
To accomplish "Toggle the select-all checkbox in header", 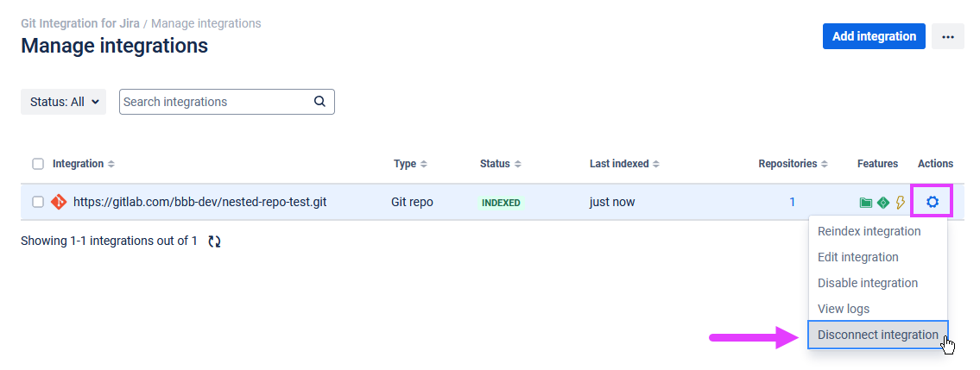I will coord(38,164).
